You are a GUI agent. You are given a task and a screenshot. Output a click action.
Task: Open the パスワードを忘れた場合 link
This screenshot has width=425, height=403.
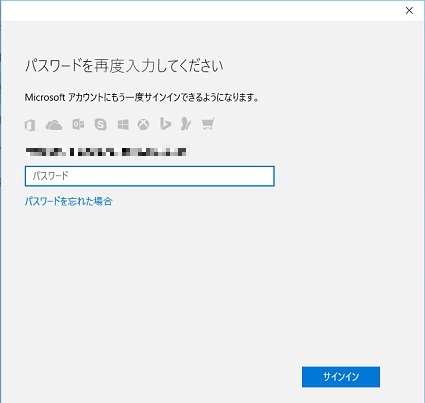tap(69, 201)
